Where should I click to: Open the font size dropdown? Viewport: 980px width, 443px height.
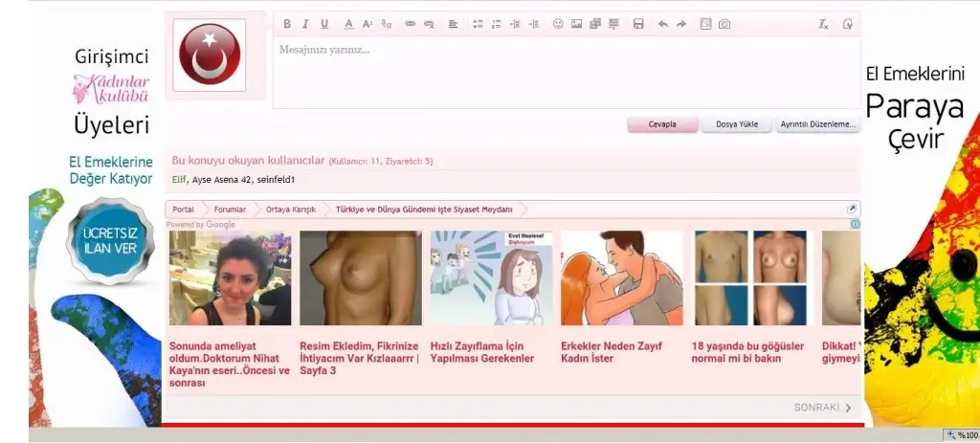tap(367, 24)
